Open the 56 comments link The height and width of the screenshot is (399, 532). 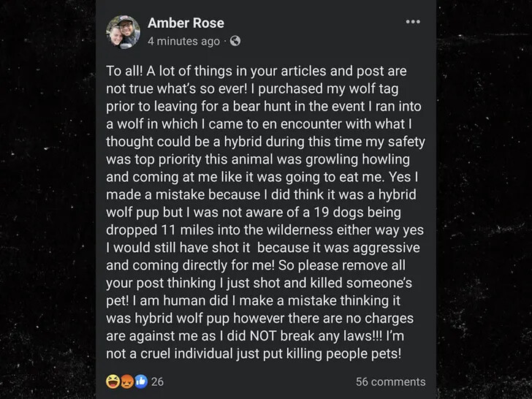click(x=390, y=381)
